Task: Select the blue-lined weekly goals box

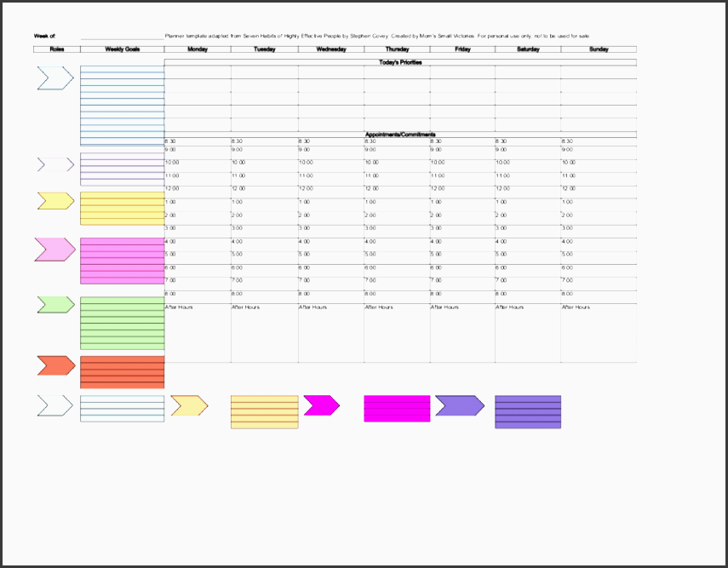Action: pos(122,106)
